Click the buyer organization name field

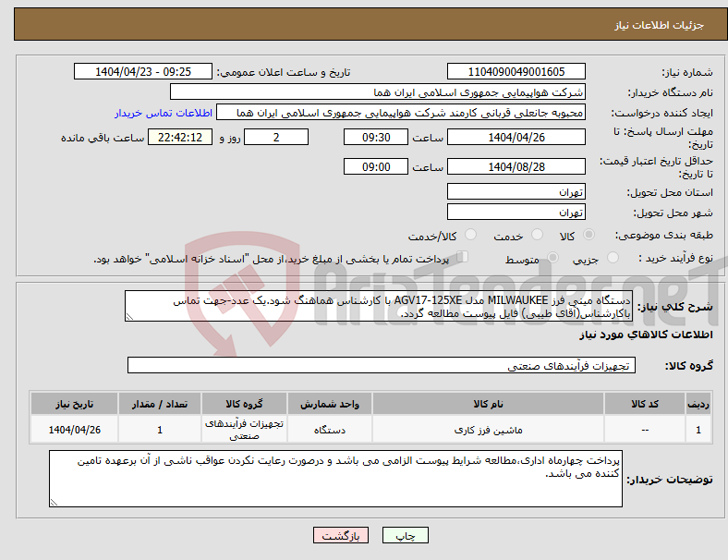coord(378,91)
